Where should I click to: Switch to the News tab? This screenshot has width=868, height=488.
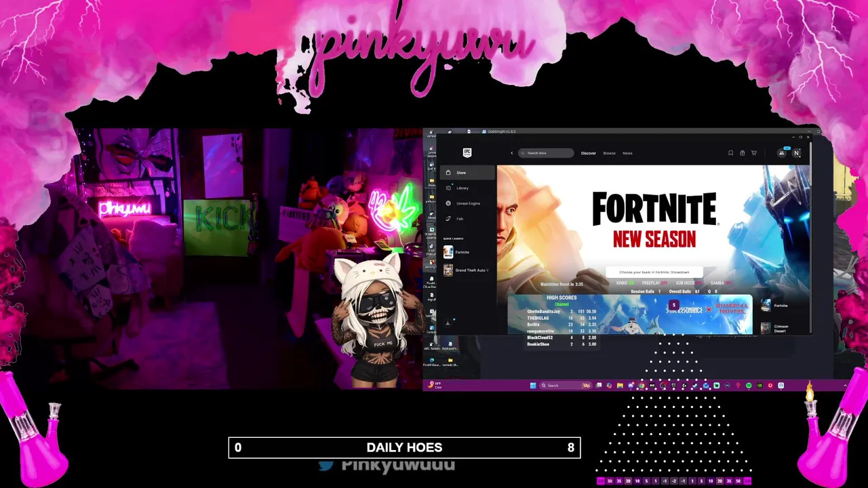click(627, 153)
